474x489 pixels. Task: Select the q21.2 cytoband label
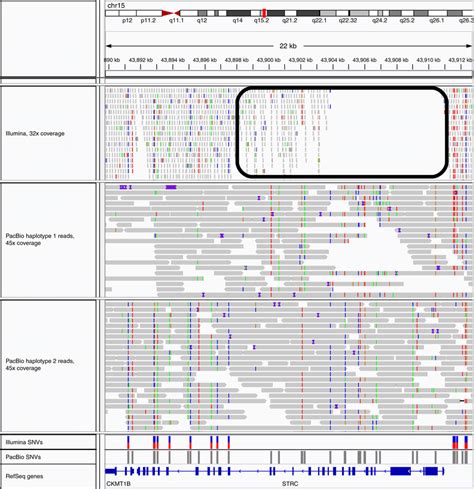[290, 20]
